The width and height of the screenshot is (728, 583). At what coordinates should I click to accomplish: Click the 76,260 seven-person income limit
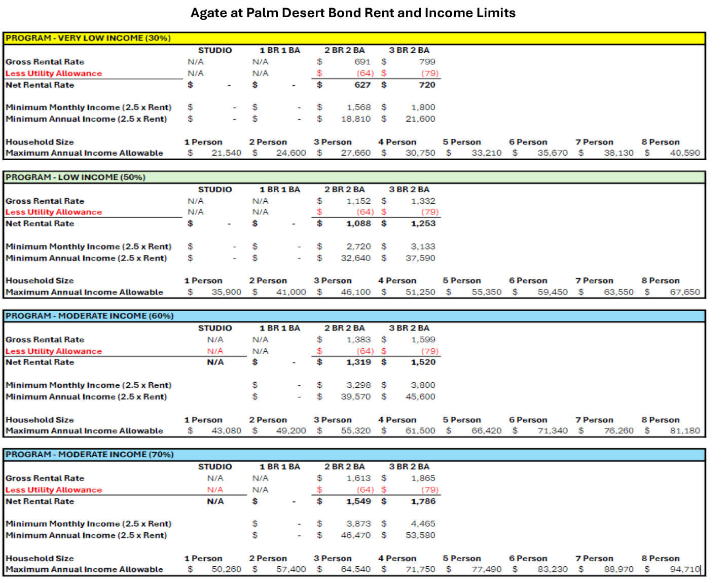pos(618,431)
